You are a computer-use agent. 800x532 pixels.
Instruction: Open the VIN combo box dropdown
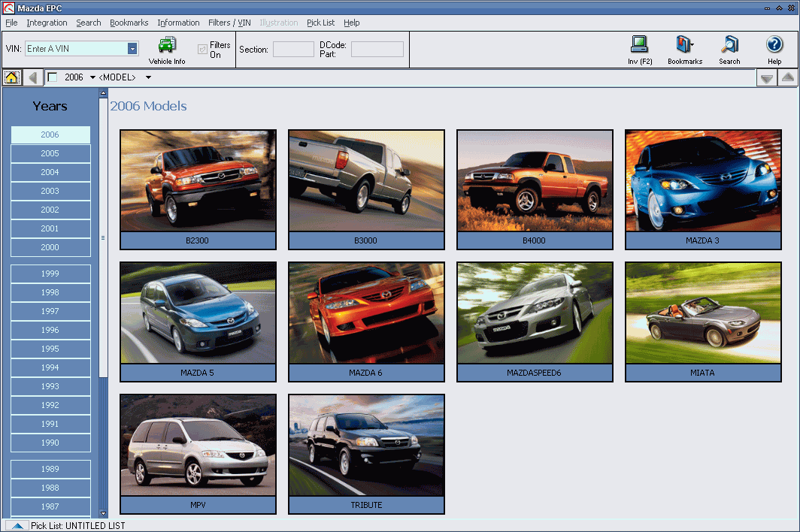pos(132,48)
